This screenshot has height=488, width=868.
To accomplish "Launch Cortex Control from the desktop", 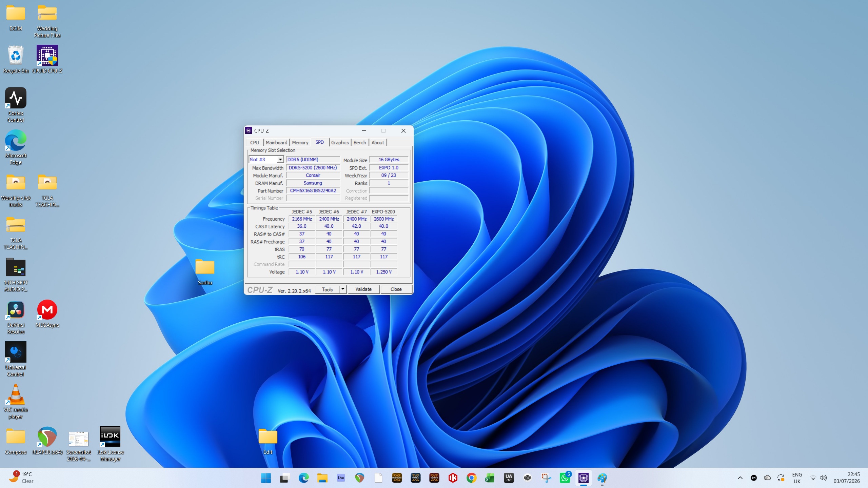I will (16, 105).
